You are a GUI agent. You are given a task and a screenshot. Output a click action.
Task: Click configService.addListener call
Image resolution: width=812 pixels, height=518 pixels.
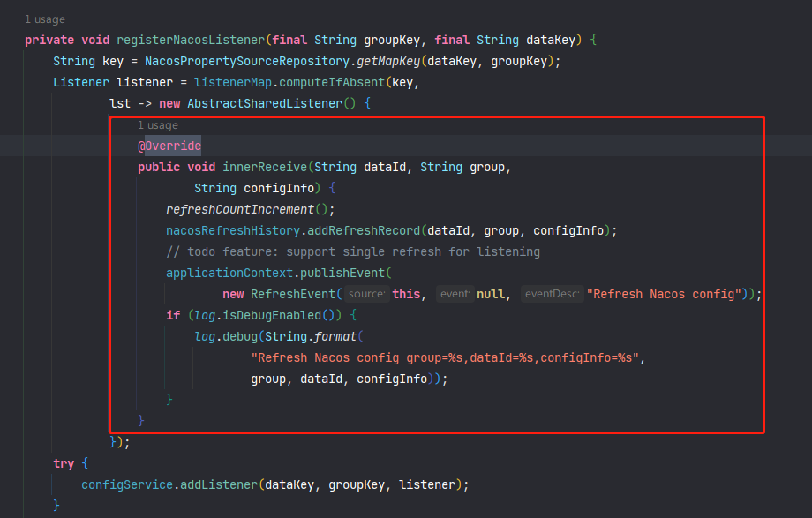pyautogui.click(x=169, y=485)
